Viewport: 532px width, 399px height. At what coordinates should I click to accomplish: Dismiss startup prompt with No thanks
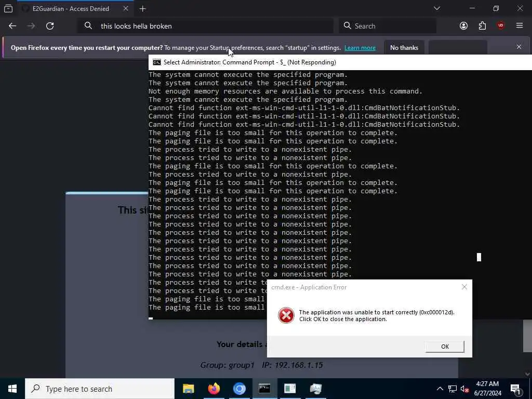point(404,48)
